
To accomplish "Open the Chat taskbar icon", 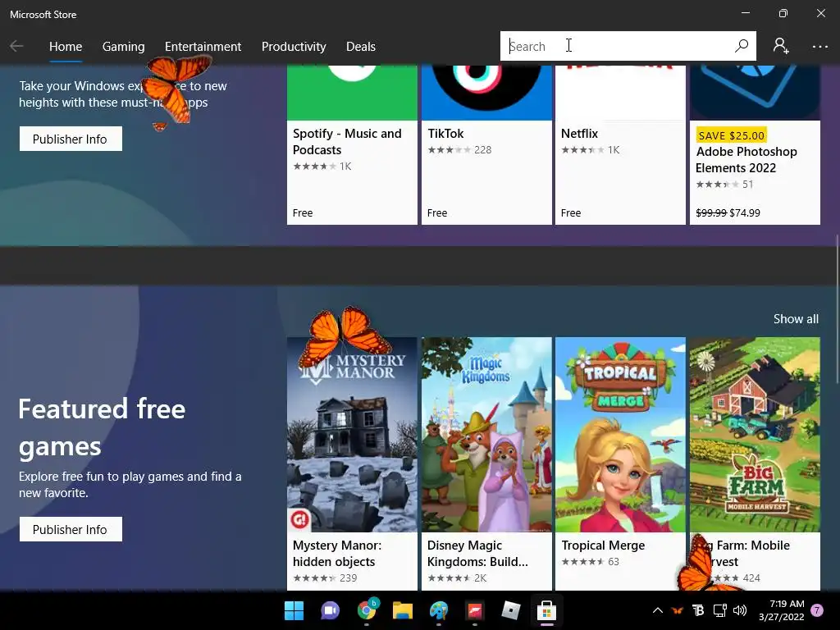I will 330,610.
